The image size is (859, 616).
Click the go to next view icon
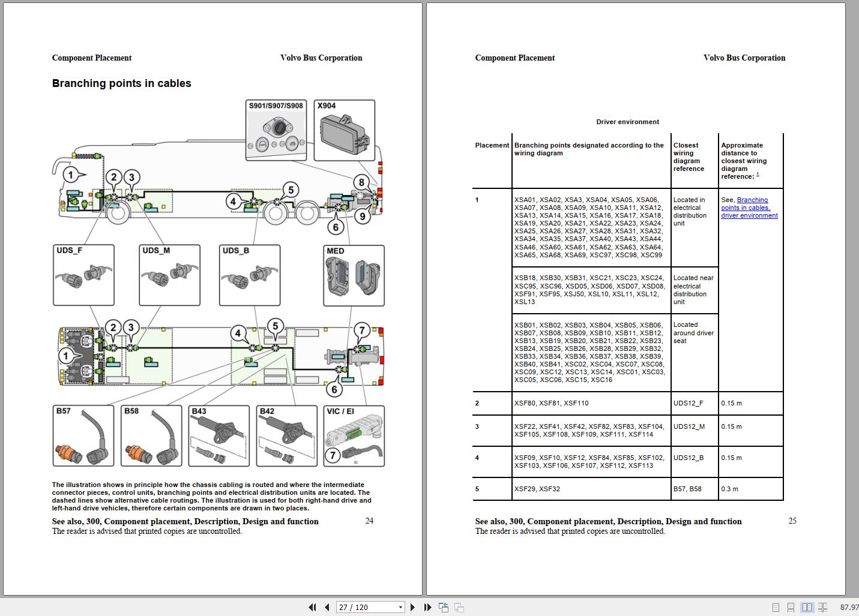pos(459,607)
